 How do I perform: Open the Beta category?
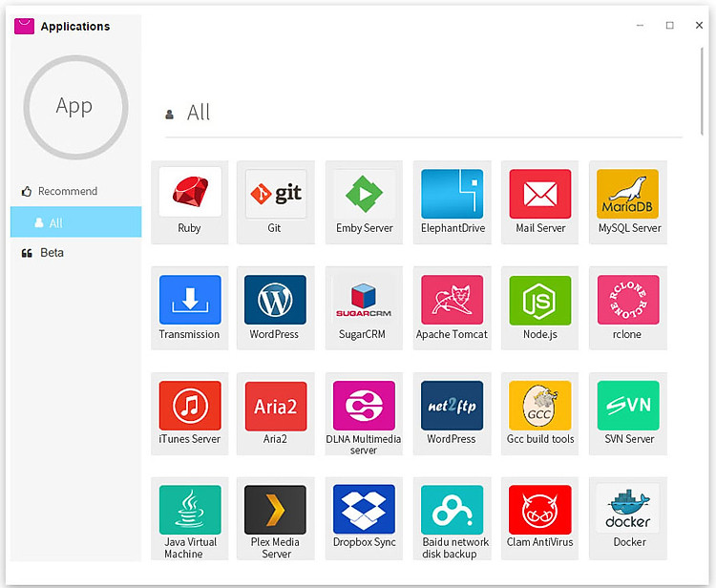click(x=52, y=253)
